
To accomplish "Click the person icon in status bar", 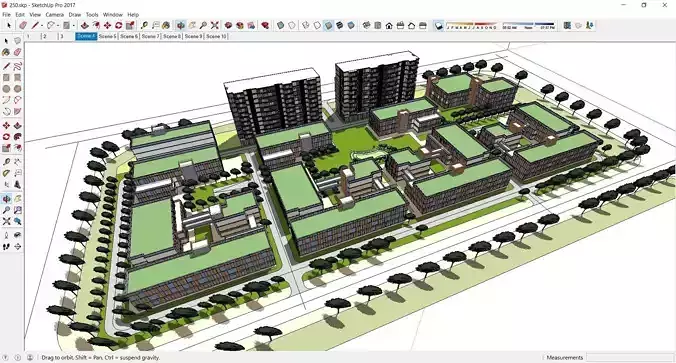I will tap(30, 357).
